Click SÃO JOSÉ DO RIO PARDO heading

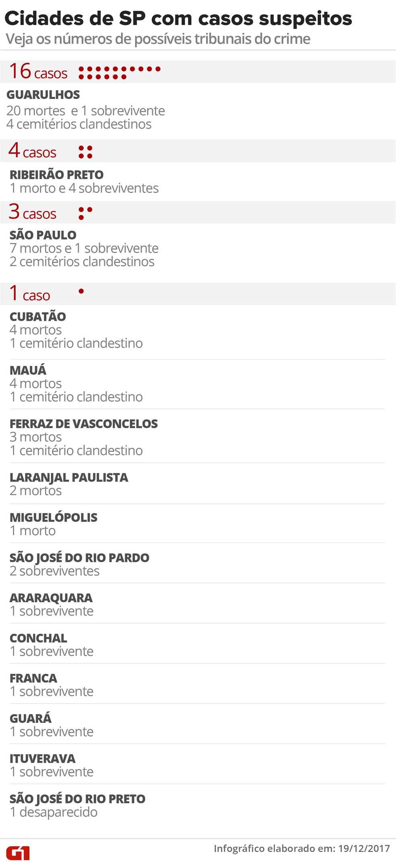click(x=79, y=558)
